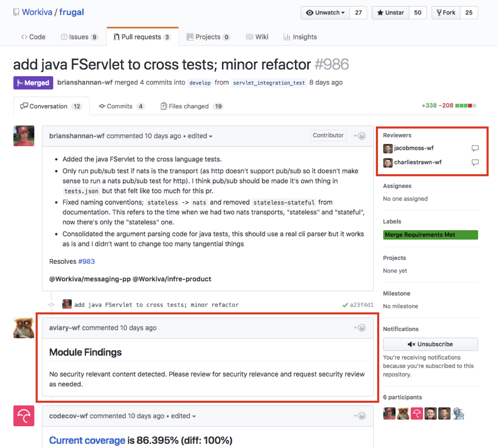Viewport: 497px width, 448px height.
Task: Click the '10 days ago' timestamp on aviary-wf's comment
Action: tap(138, 328)
